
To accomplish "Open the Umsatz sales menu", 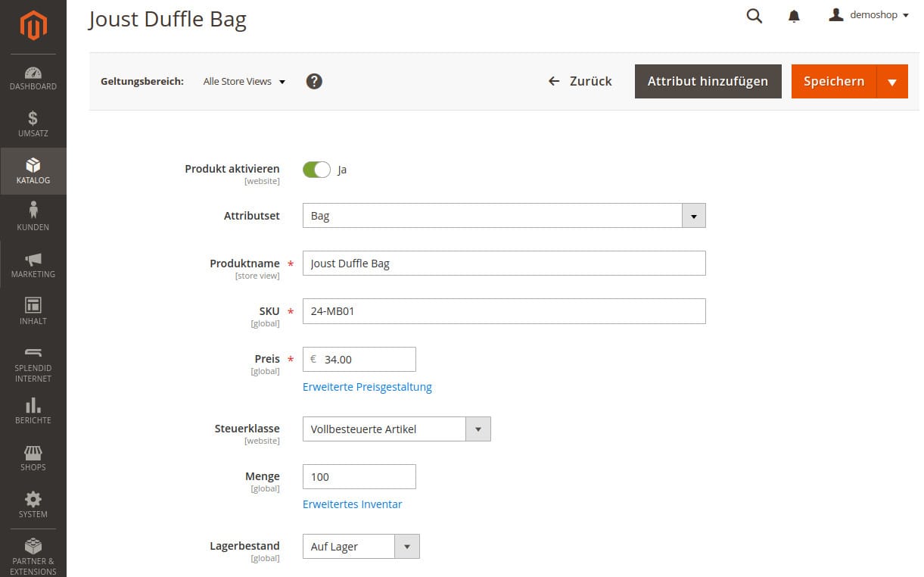I will pos(33,124).
